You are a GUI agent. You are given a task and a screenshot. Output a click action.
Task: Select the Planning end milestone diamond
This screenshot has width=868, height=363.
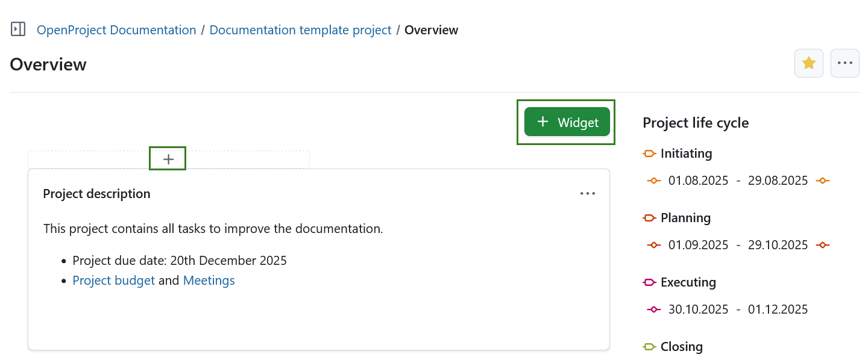(x=823, y=244)
